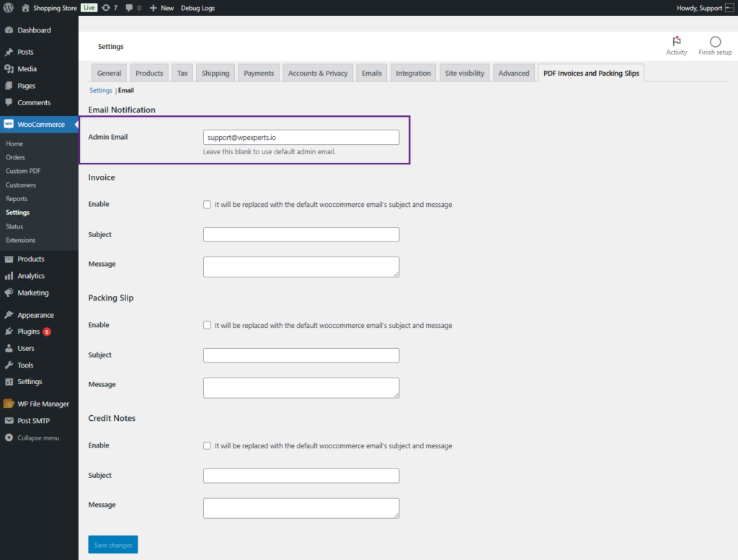738x560 pixels.
Task: Open the comments bubble in the admin bar
Action: (129, 8)
